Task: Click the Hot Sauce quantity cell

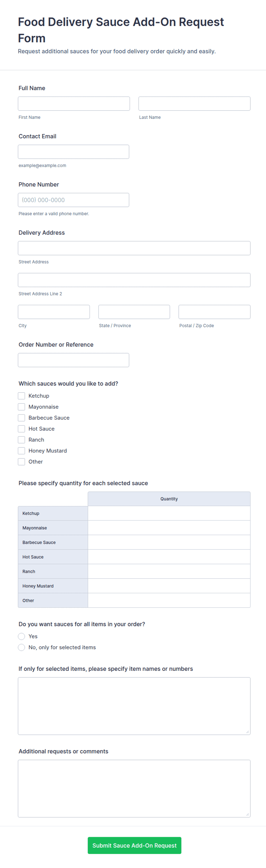Action: (x=169, y=557)
